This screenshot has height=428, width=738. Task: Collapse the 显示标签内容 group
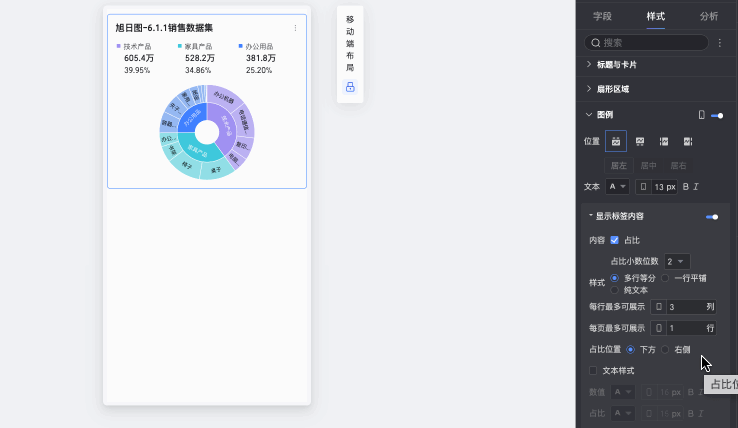(x=591, y=216)
